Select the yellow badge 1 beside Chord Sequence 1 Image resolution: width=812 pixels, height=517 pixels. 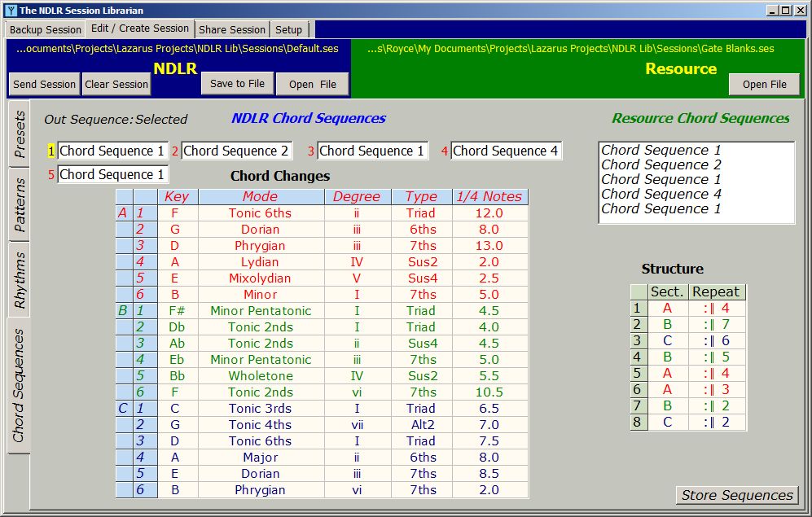50,151
